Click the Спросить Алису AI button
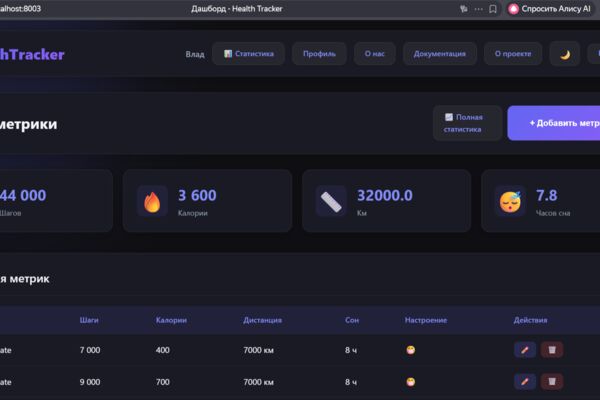 (550, 9)
